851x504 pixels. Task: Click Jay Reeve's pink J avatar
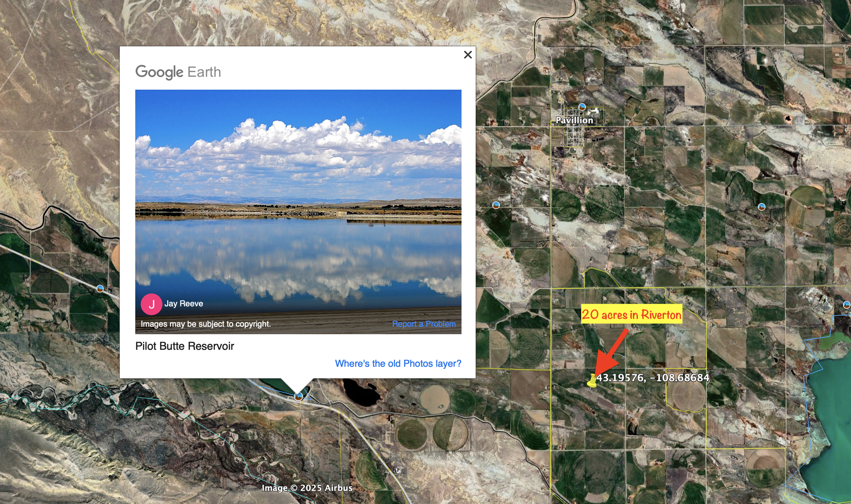pos(151,304)
